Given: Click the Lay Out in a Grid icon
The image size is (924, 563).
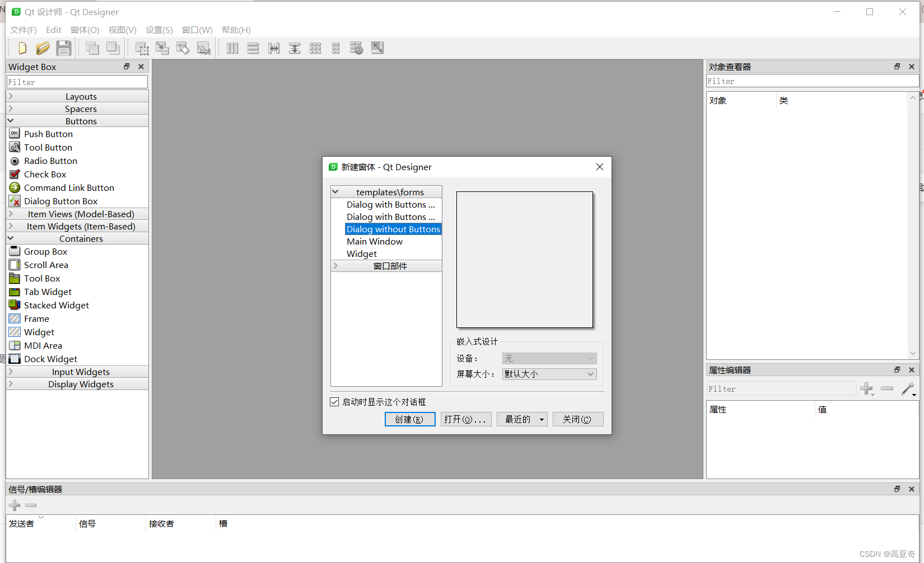Looking at the screenshot, I should [x=315, y=48].
